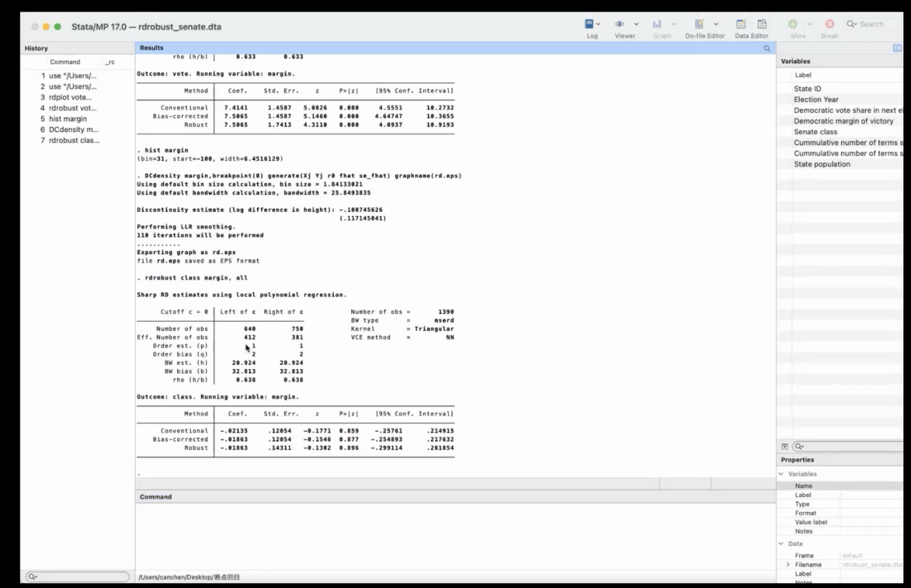Select 'rdplot vote' command in History
Viewport: 911px width, 588px height.
click(x=70, y=97)
